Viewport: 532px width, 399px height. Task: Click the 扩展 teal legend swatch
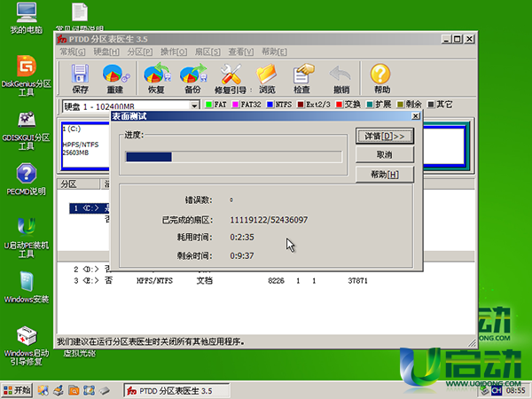click(370, 104)
